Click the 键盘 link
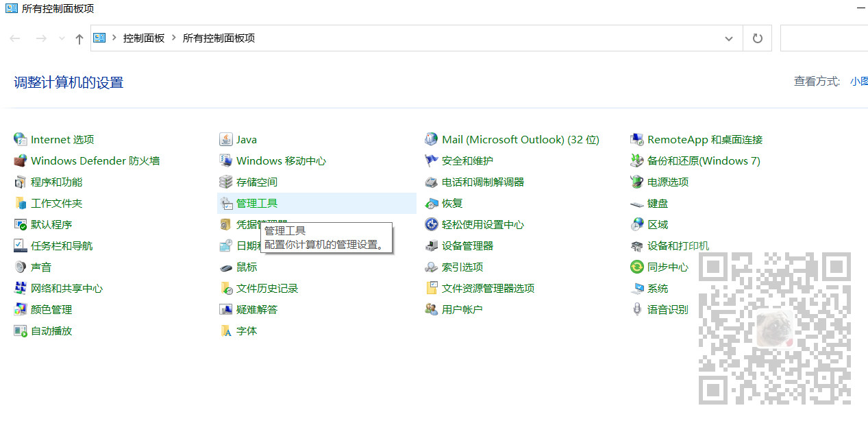The width and height of the screenshot is (868, 421). [x=658, y=203]
